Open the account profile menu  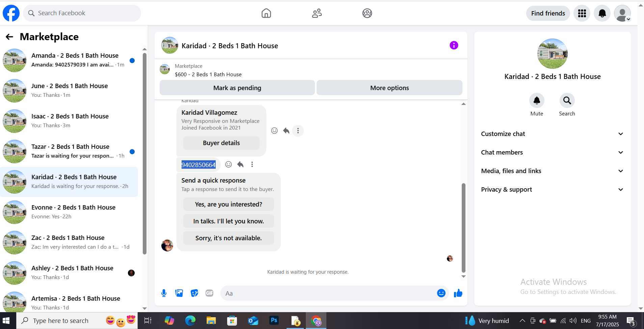click(x=622, y=13)
